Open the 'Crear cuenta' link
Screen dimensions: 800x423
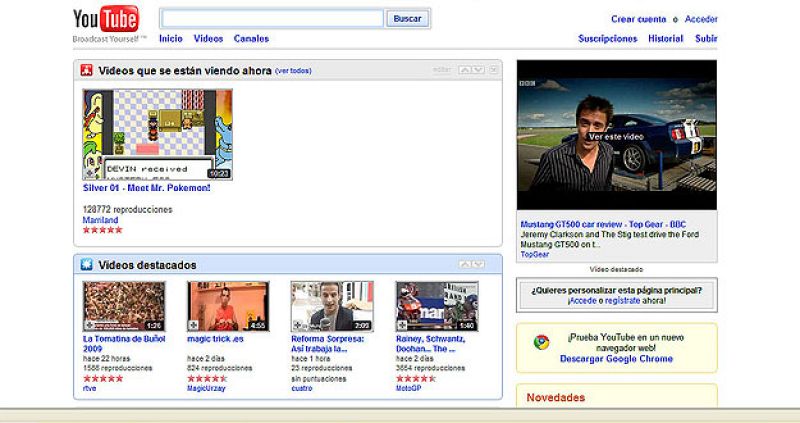638,19
